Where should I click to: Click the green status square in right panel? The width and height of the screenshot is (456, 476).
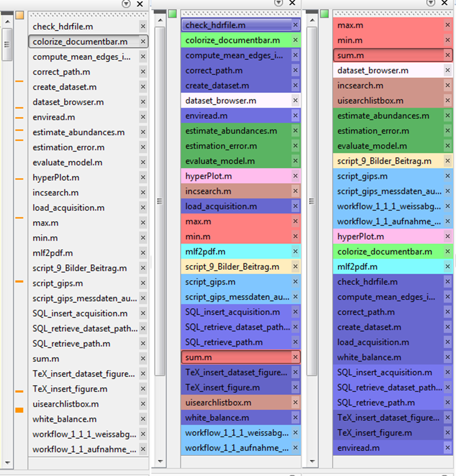point(324,14)
